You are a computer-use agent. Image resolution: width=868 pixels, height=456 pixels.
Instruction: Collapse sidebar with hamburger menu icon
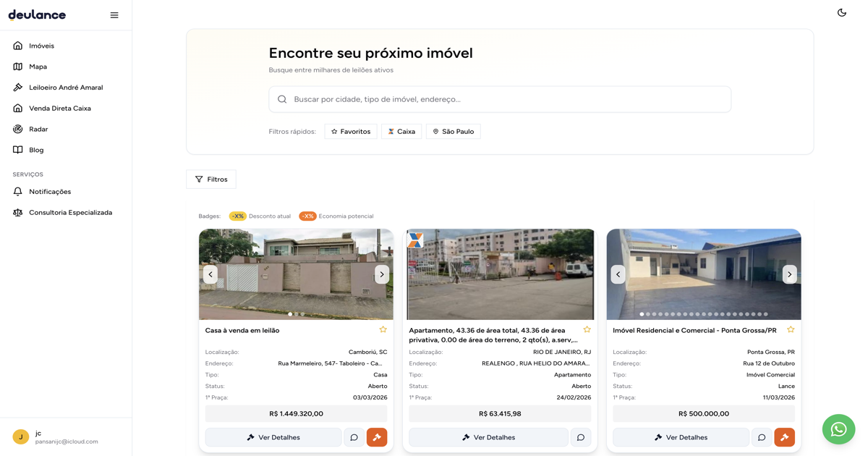tap(114, 15)
